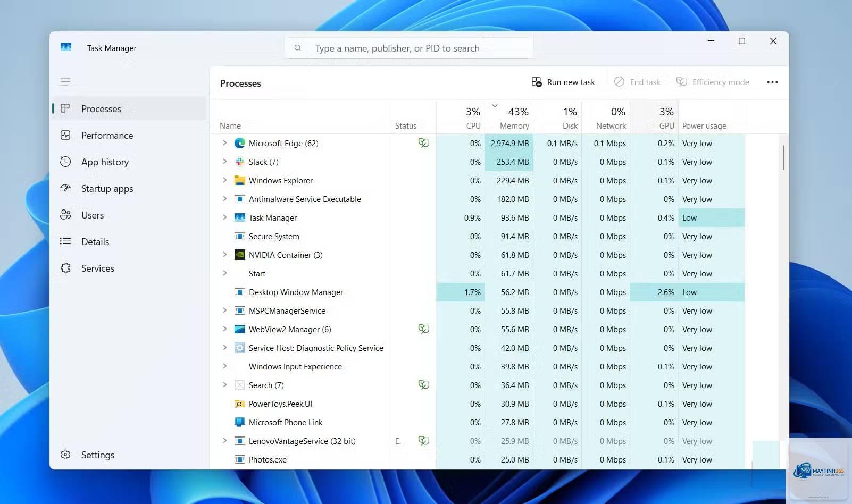Expand the Slack (7) process group
Image resolution: width=852 pixels, height=504 pixels.
(224, 162)
